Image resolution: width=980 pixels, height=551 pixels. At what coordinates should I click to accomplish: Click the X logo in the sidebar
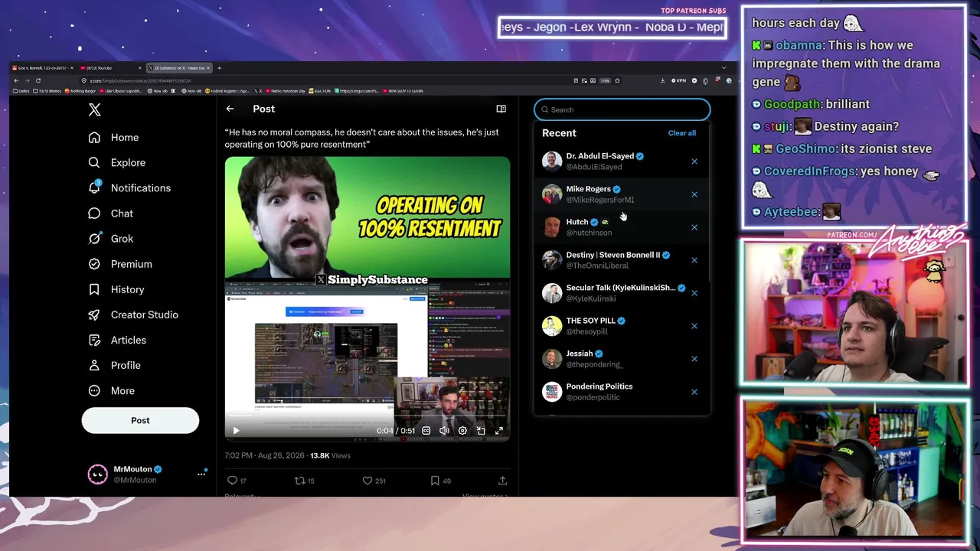(94, 109)
